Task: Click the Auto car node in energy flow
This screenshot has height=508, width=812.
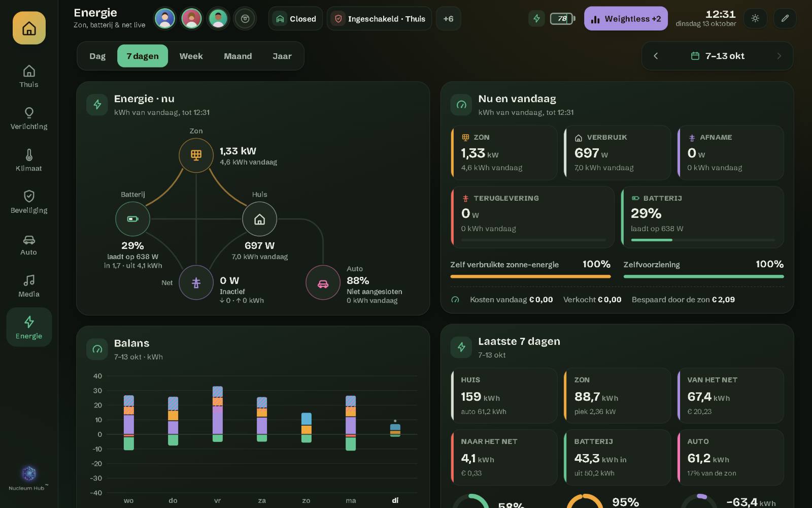Action: click(323, 282)
